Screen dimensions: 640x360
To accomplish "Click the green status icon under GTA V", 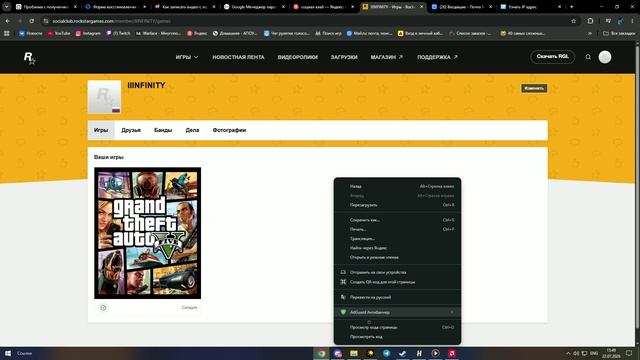I will 103,308.
